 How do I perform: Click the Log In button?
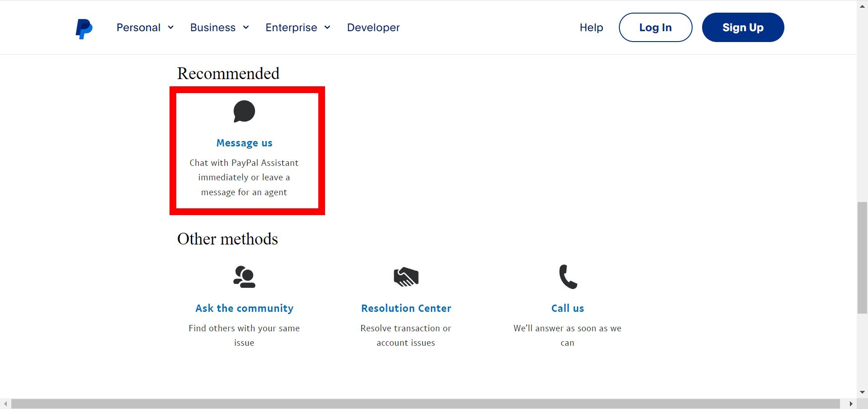coord(656,28)
